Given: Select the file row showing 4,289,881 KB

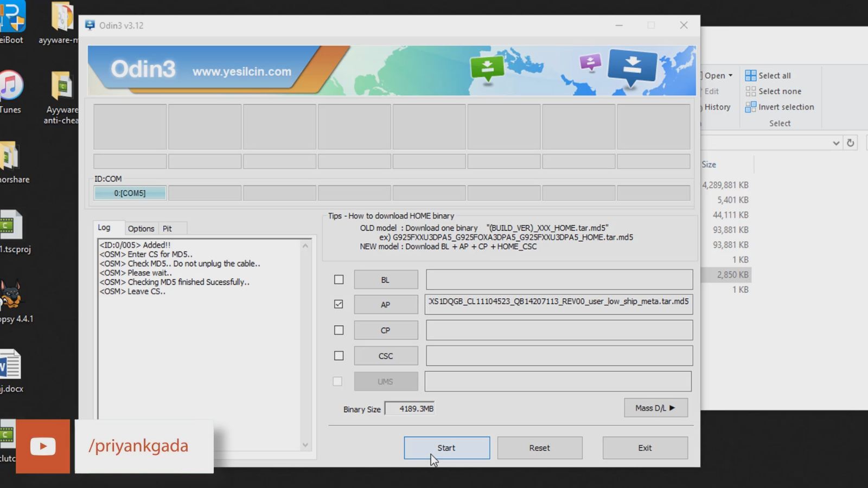Looking at the screenshot, I should (725, 185).
